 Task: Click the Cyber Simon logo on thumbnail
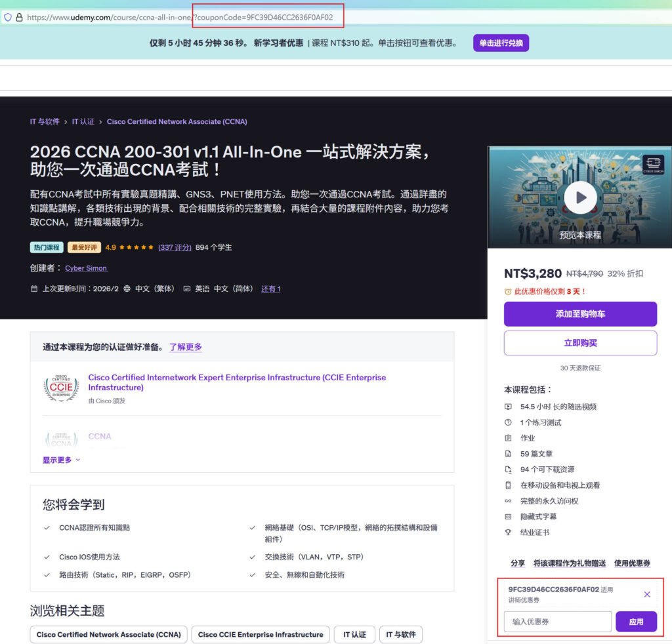652,165
